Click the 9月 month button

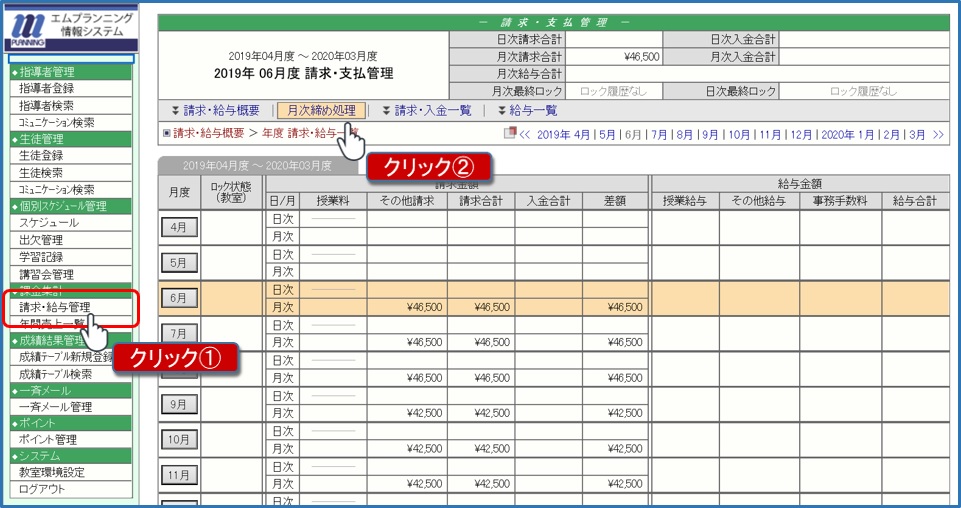tap(180, 404)
